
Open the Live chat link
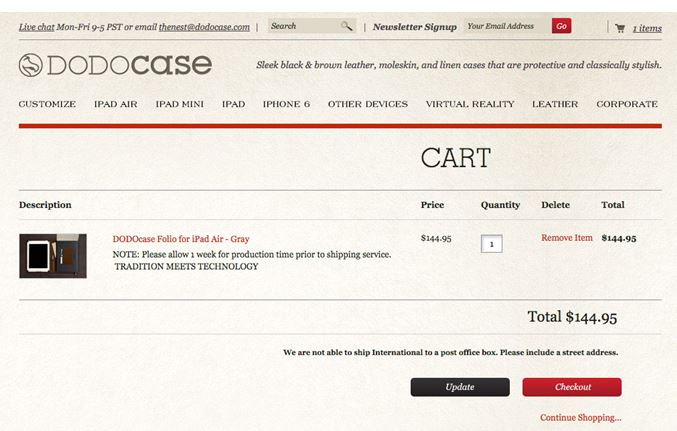(x=36, y=27)
